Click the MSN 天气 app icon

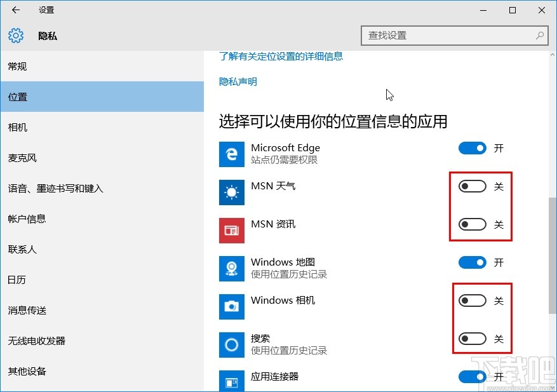point(231,192)
